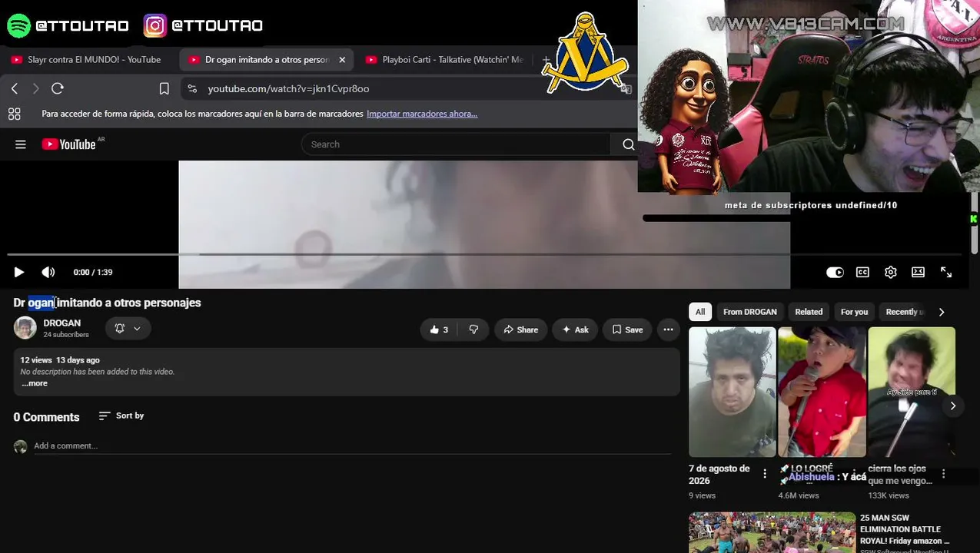Viewport: 980px width, 553px height.
Task: Like the video
Action: click(x=439, y=329)
